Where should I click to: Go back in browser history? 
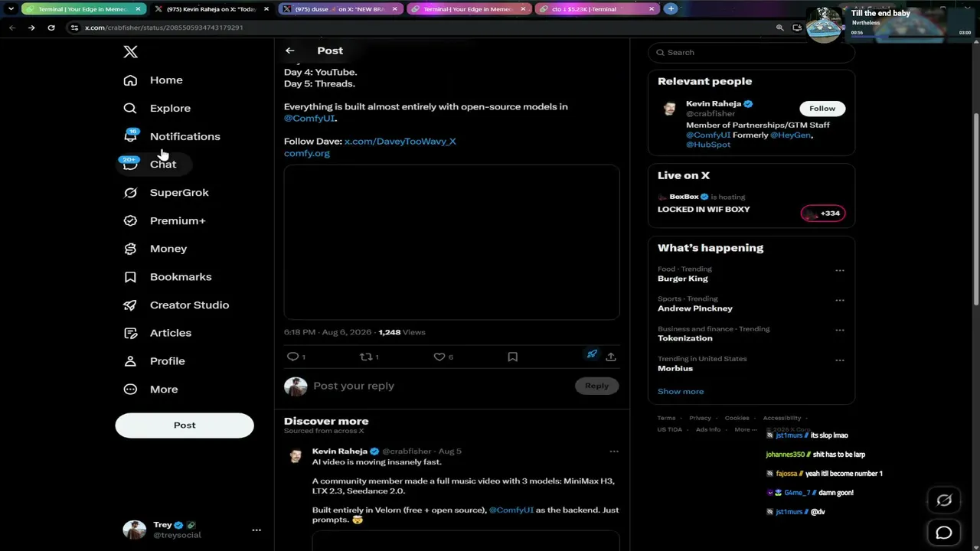point(12,28)
